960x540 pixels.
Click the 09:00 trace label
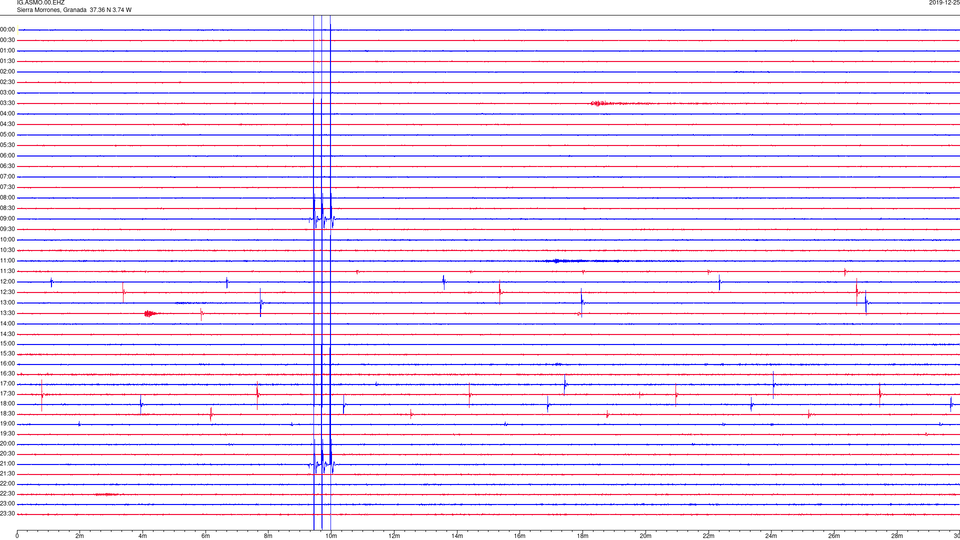click(x=7, y=219)
